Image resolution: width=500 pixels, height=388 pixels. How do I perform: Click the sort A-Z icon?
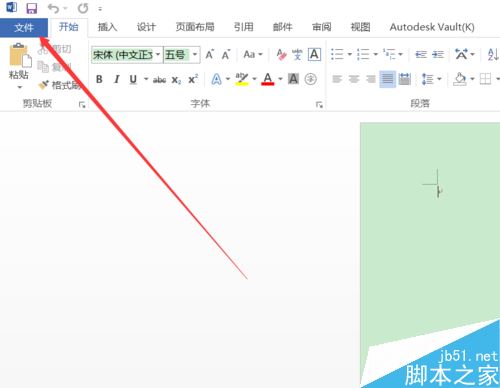[x=493, y=54]
